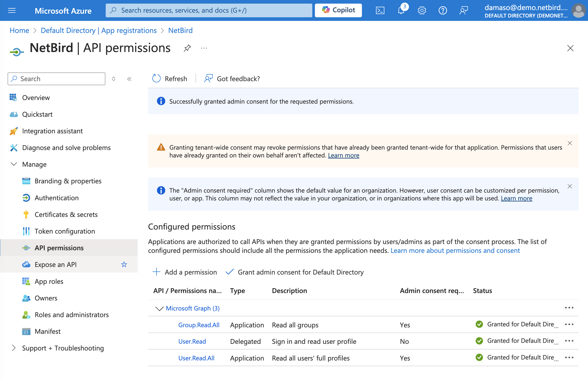Toggle the favorite star on Expose an API

124,264
